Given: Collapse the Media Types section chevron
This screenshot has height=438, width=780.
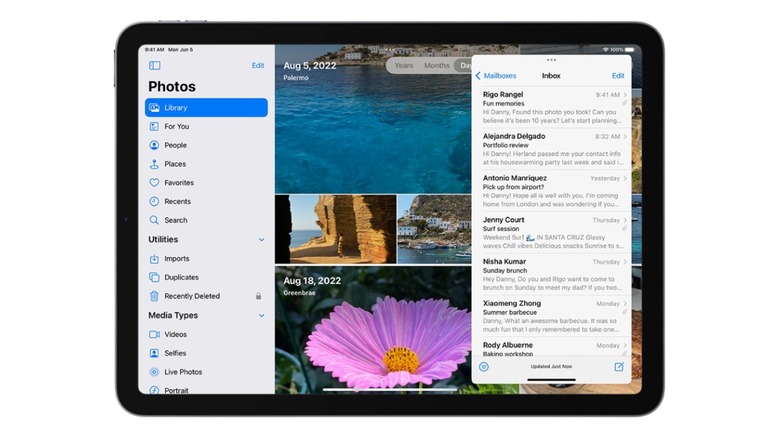Looking at the screenshot, I should coord(262,316).
